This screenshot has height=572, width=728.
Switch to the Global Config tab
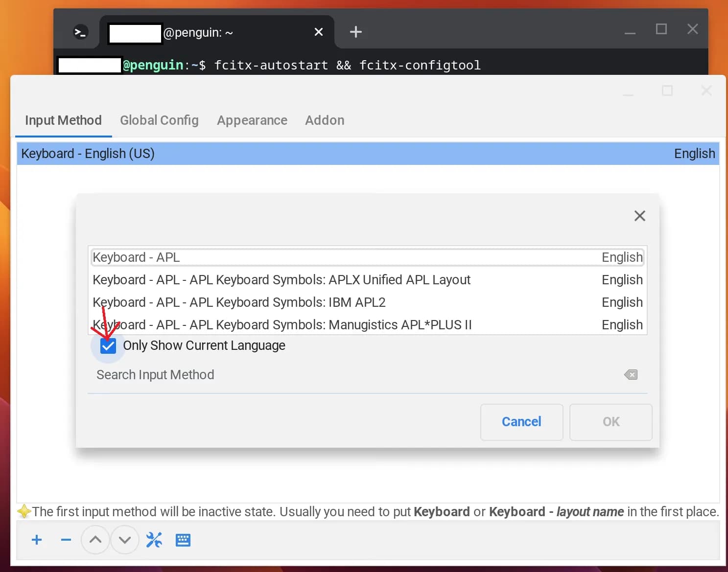point(159,120)
